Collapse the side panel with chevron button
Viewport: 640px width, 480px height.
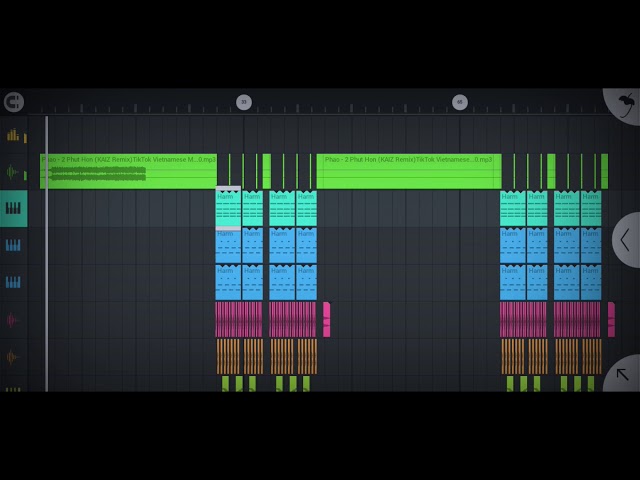click(x=626, y=240)
